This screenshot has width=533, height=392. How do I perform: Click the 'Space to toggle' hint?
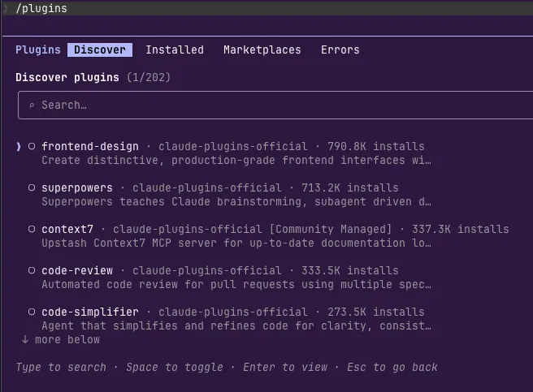(175, 367)
